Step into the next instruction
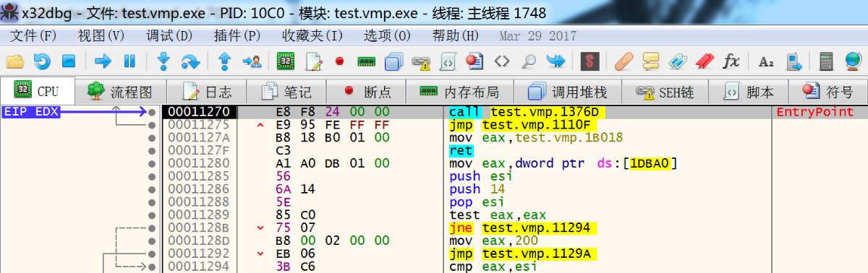The width and height of the screenshot is (868, 273). (163, 61)
